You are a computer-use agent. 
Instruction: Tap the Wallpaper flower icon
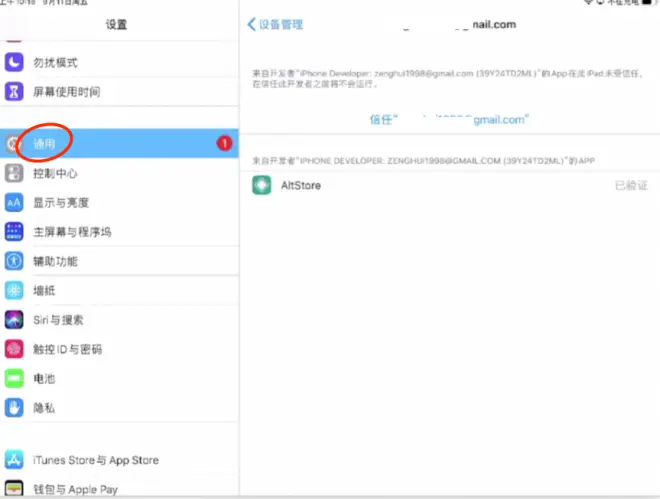point(14,290)
